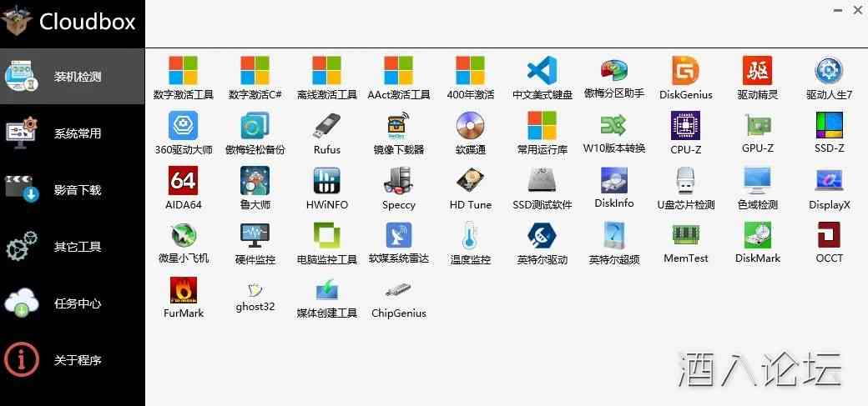The height and width of the screenshot is (406, 868).
Task: Launch 数字激活C# tool
Action: point(255,70)
